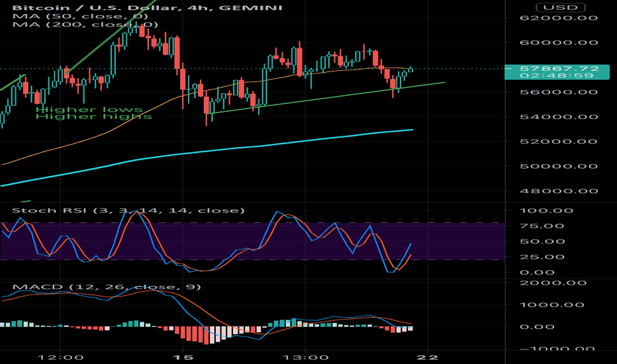This screenshot has height=364, width=617.
Task: Select the MACD (12, 26, close, 9) label
Action: (107, 287)
